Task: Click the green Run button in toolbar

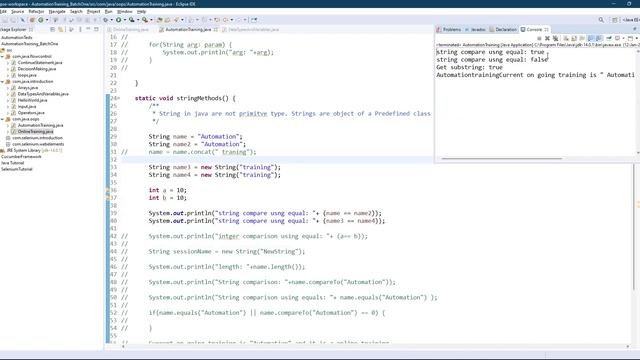Action: (118, 20)
